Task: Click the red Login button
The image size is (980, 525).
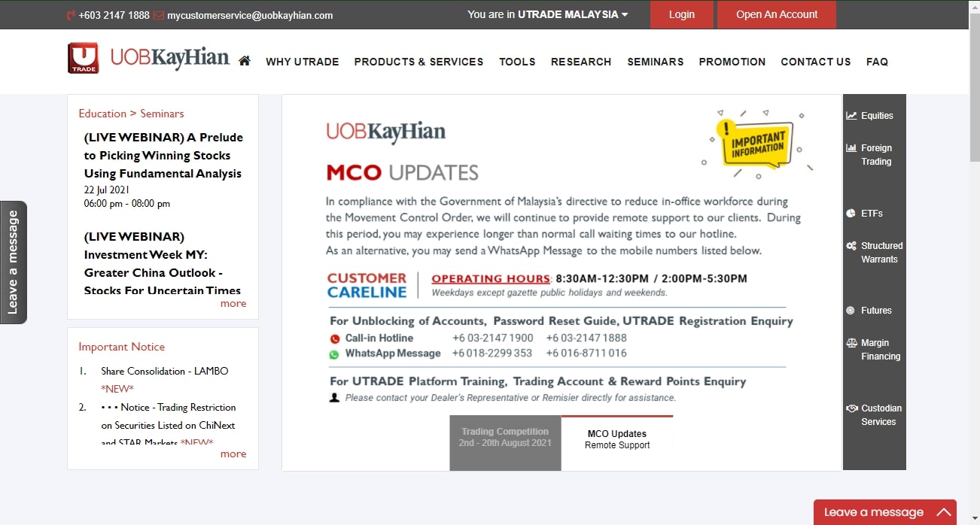Action: 682,14
